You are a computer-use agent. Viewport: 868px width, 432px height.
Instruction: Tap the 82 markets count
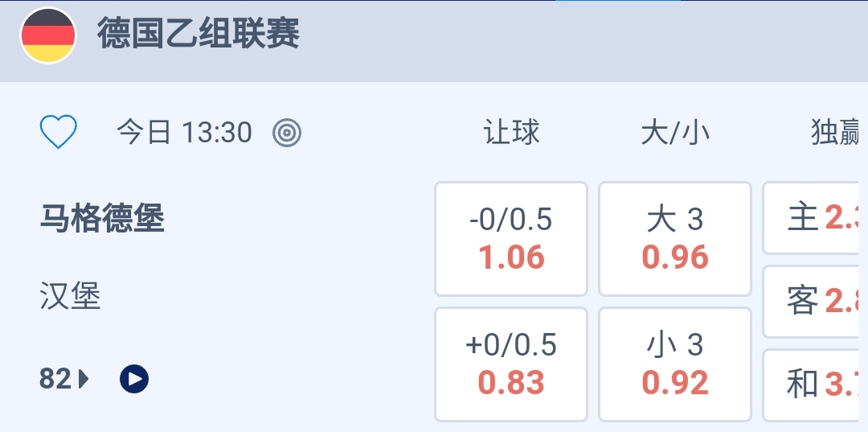(x=55, y=379)
